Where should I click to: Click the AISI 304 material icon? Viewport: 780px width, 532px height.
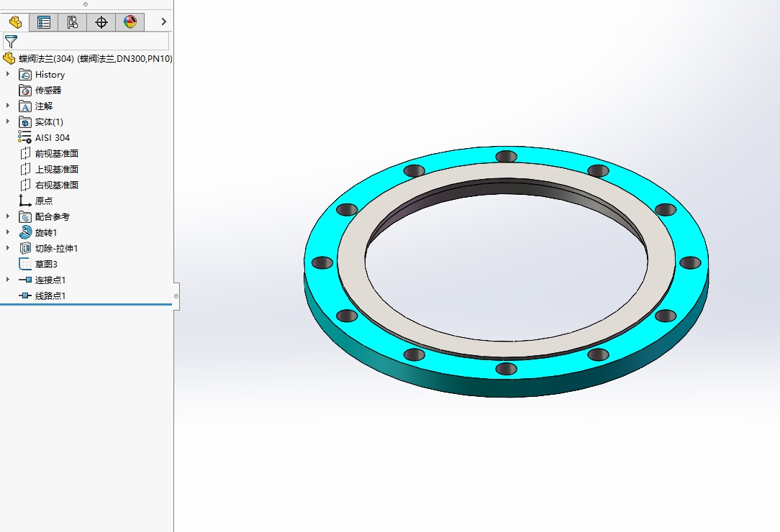point(25,138)
